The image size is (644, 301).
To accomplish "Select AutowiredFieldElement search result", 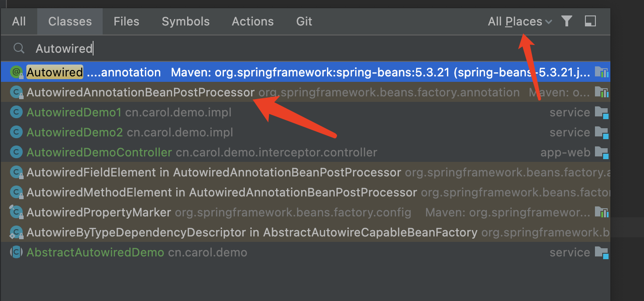I will 91,172.
